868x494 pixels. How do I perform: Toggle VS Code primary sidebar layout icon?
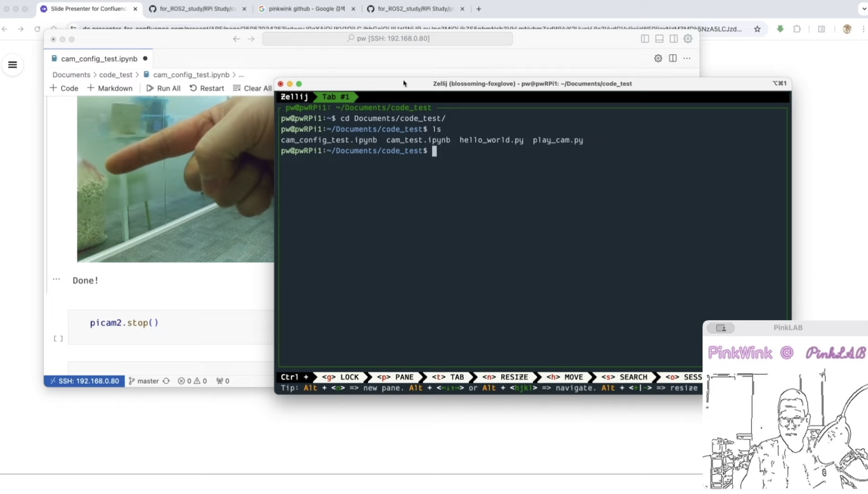point(644,39)
